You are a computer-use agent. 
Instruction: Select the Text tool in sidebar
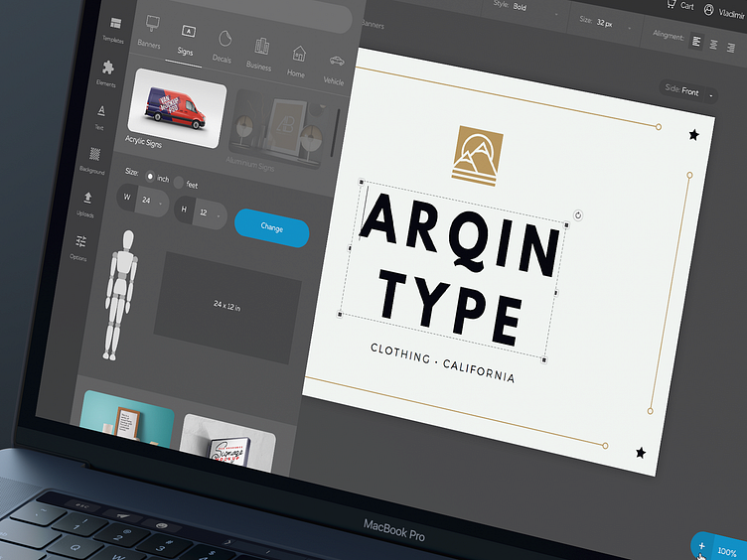(x=100, y=113)
